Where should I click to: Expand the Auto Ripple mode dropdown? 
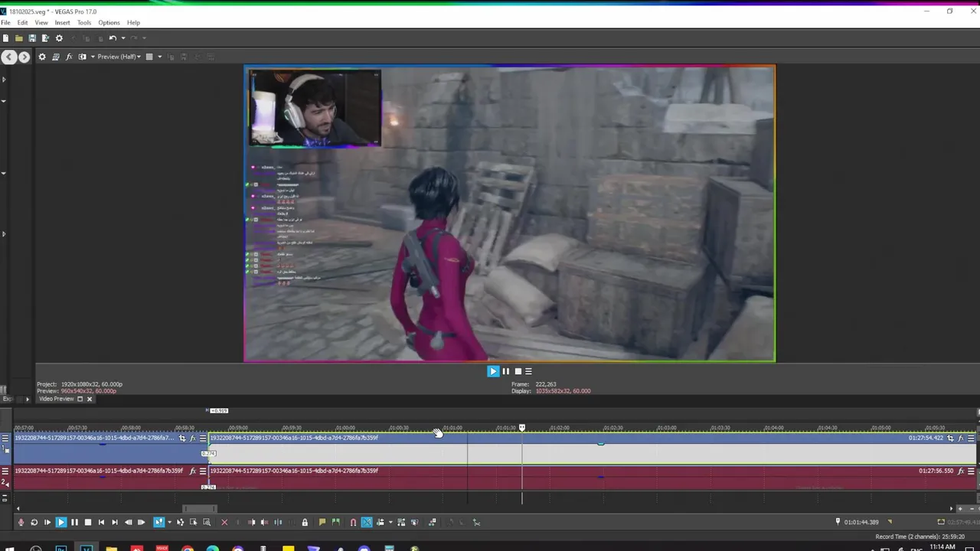pos(390,523)
